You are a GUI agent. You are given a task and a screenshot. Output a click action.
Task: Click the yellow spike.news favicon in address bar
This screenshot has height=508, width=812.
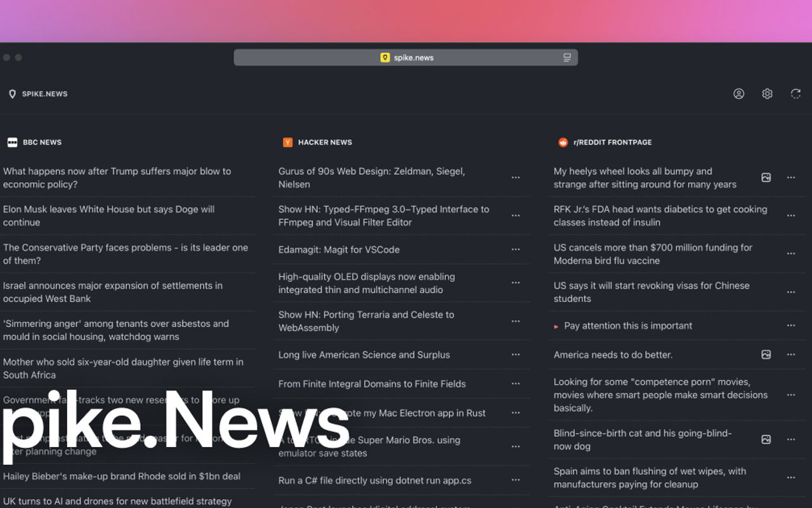point(385,58)
